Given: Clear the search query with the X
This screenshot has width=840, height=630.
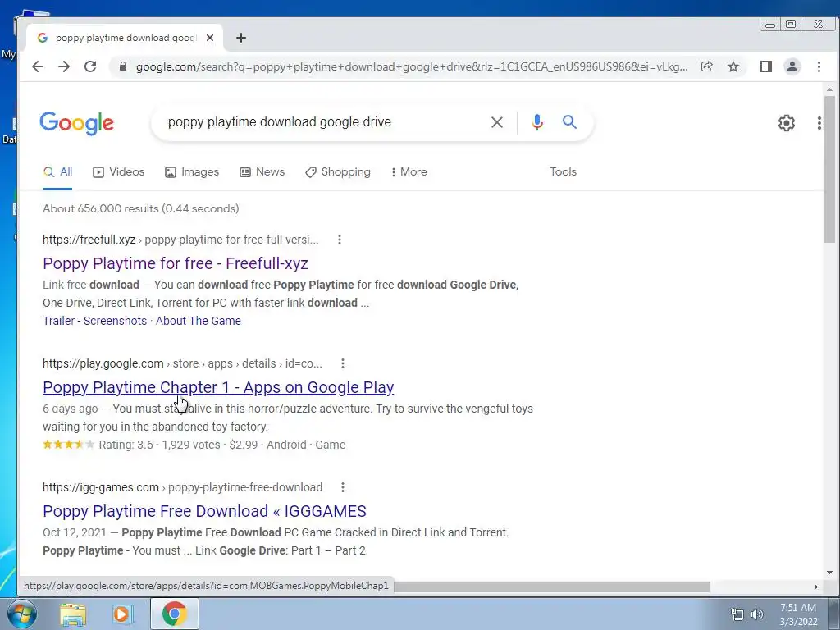Looking at the screenshot, I should click(x=496, y=122).
